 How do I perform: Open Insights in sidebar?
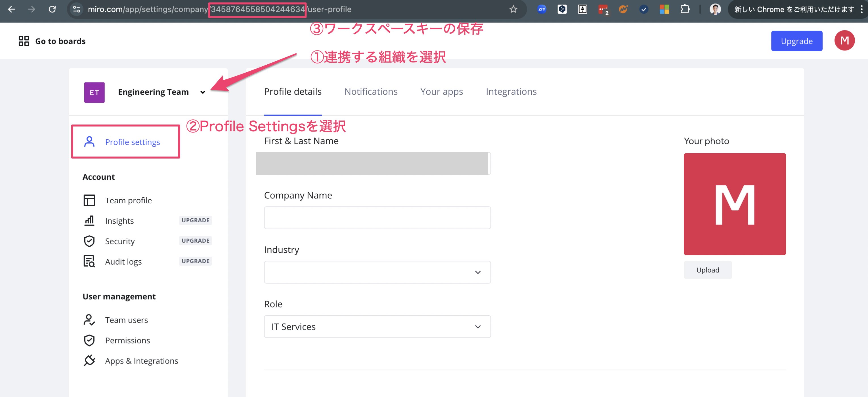click(119, 221)
